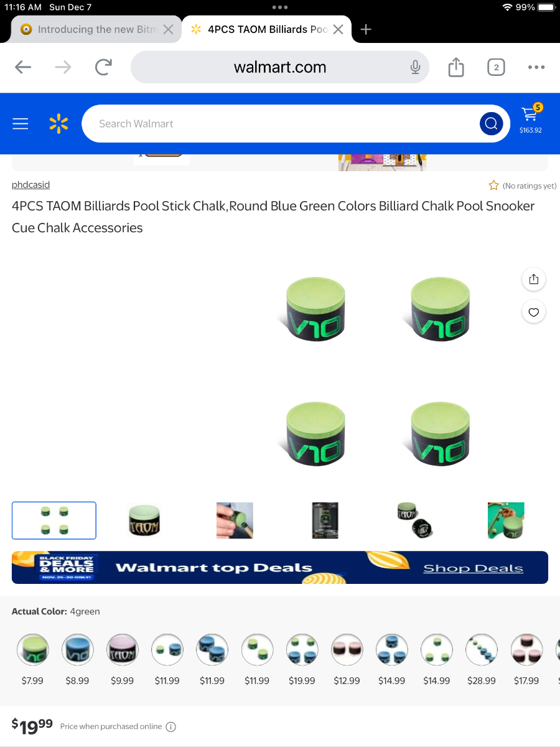This screenshot has width=560, height=747.
Task: Show price info via the info icon
Action: [171, 726]
